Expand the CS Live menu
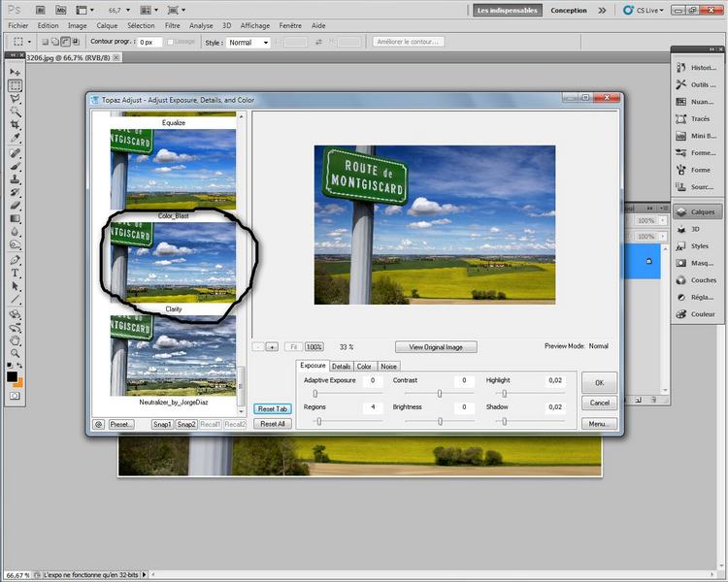This screenshot has height=582, width=728. pos(644,11)
